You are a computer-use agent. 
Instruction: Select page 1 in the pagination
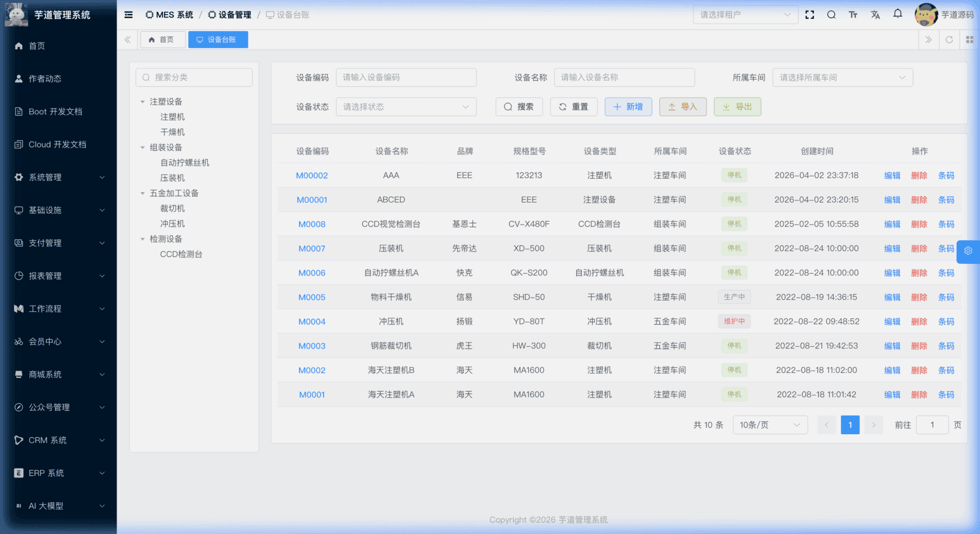(850, 425)
